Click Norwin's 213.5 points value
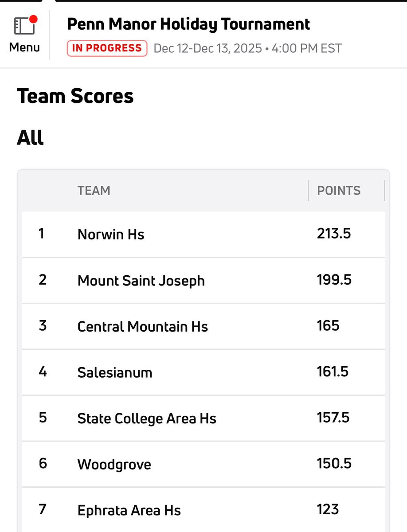407x532 pixels. (x=334, y=233)
